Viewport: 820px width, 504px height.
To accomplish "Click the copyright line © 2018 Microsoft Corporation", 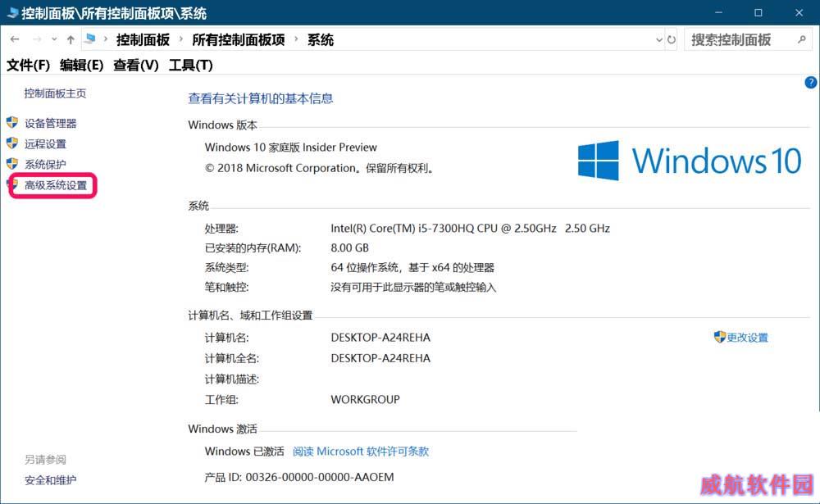I will tap(319, 168).
